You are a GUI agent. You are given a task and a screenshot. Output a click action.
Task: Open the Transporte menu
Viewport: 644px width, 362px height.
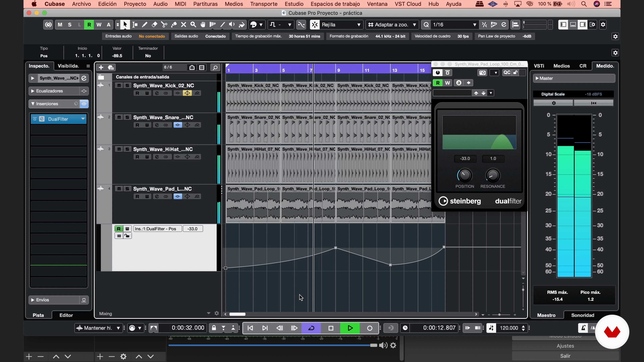tap(264, 4)
